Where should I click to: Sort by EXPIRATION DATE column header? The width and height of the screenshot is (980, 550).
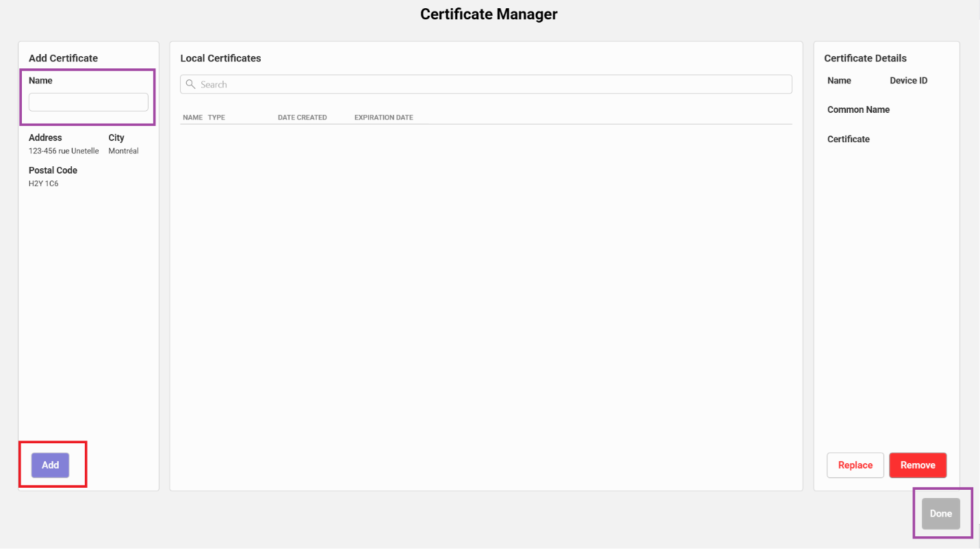pos(384,118)
